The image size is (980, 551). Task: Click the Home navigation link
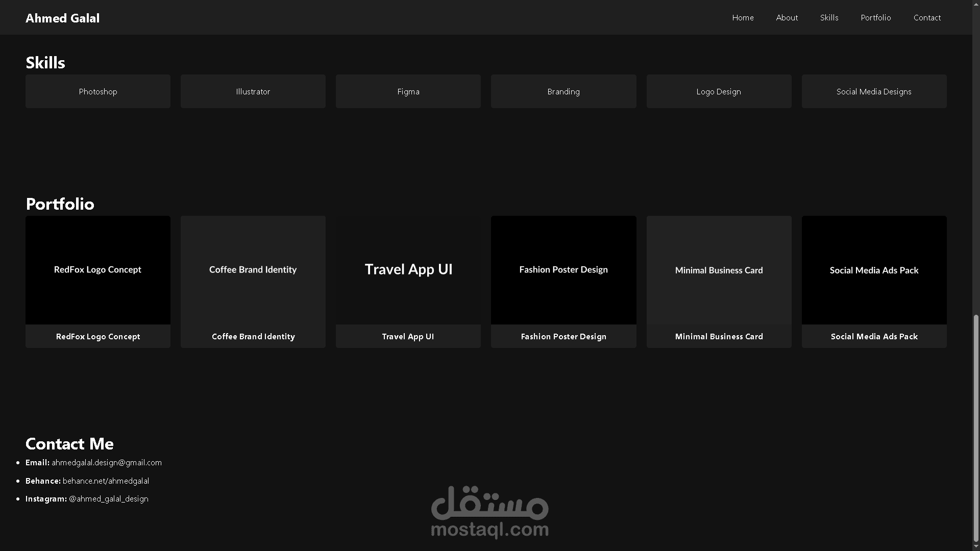coord(743,18)
